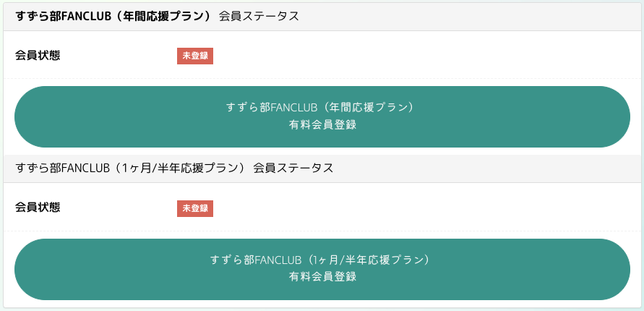
Task: Click bold heading すずら部FANCLUB（年間応援プラン）
Action: [112, 16]
